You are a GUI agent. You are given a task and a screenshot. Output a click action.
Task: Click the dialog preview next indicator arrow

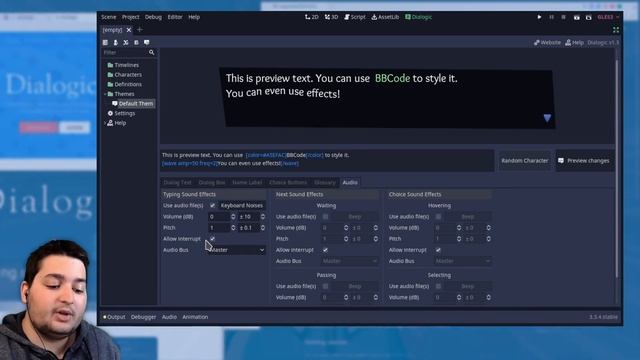pyautogui.click(x=547, y=118)
